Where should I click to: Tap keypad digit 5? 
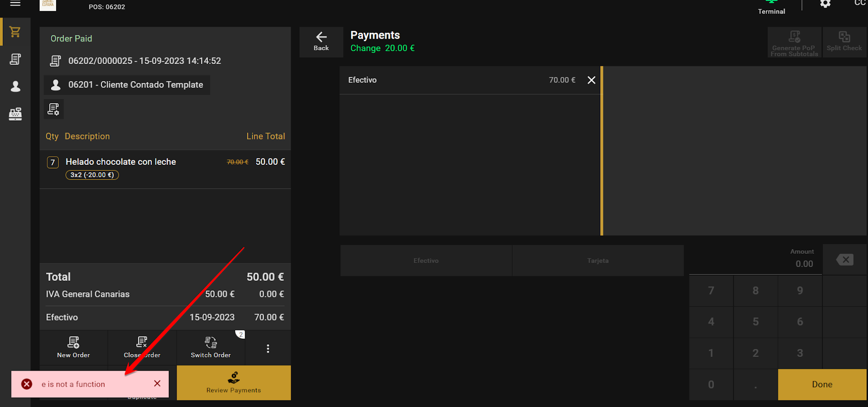(x=755, y=322)
